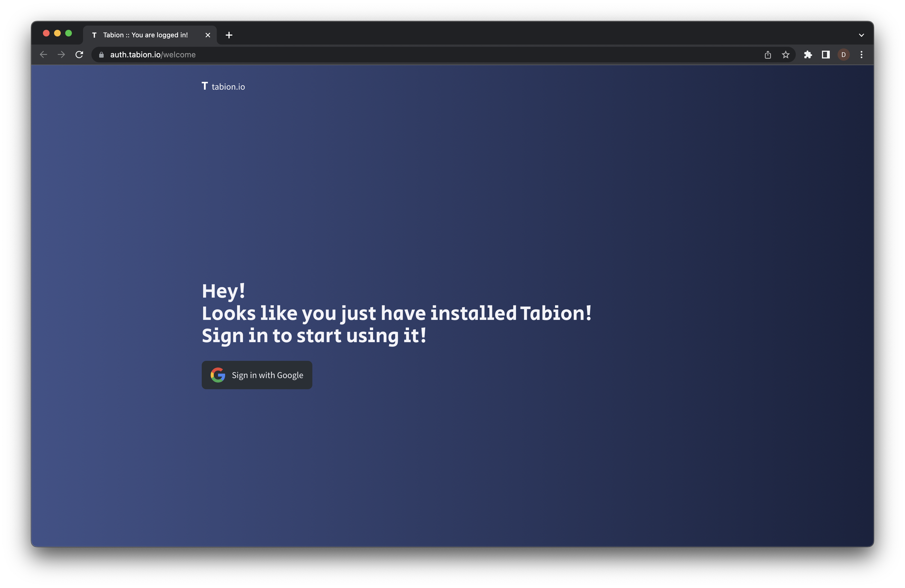Share this page via share icon

click(x=768, y=55)
